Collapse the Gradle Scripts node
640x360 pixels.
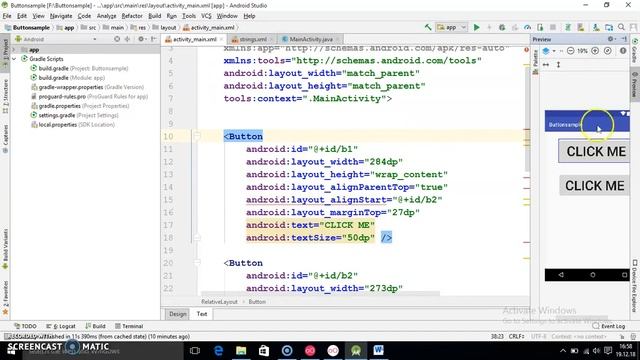pyautogui.click(x=15, y=59)
